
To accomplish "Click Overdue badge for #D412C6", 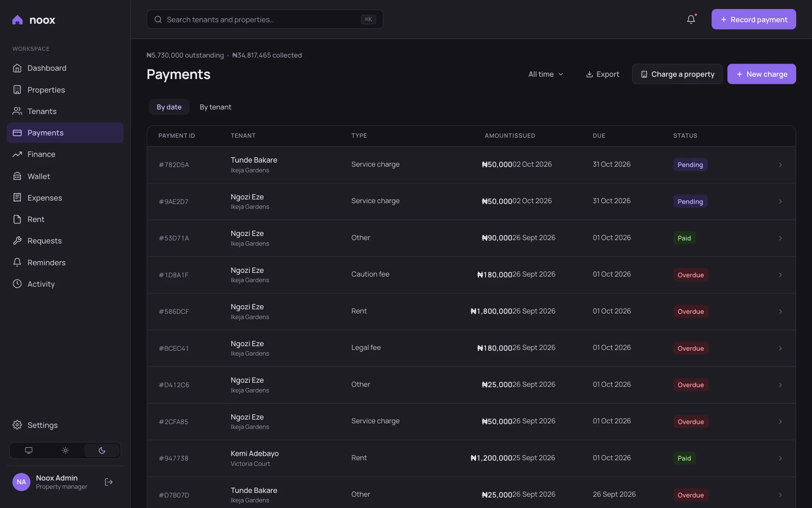I will pos(691,385).
